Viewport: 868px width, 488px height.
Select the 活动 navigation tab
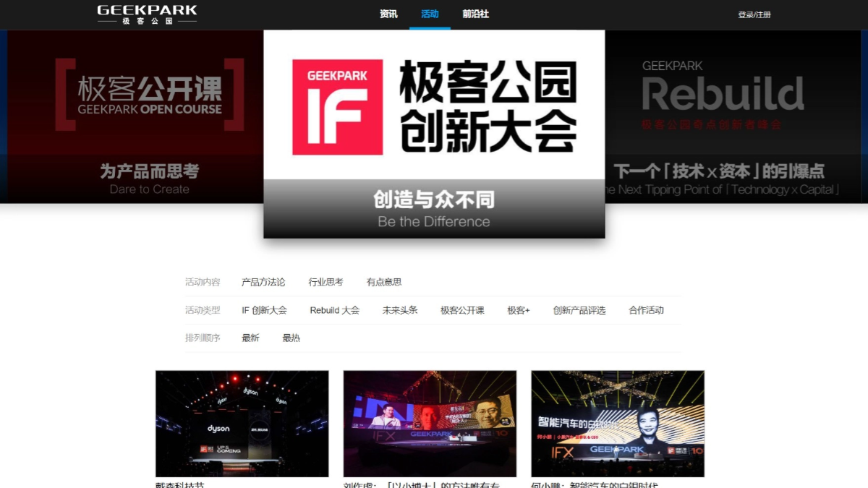[x=430, y=14]
